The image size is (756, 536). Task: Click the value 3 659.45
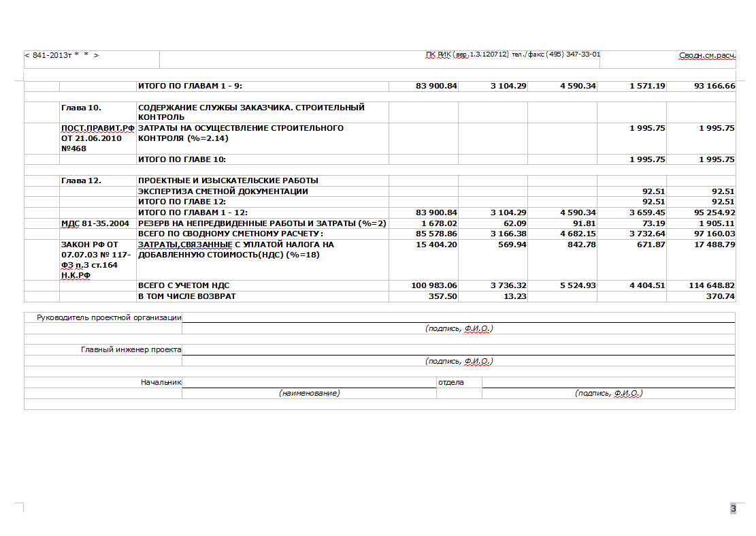tap(647, 212)
